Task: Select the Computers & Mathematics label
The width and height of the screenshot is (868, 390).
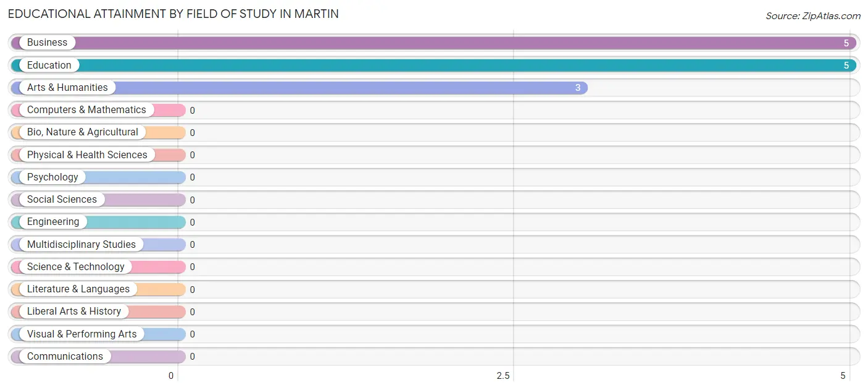Action: click(x=86, y=110)
